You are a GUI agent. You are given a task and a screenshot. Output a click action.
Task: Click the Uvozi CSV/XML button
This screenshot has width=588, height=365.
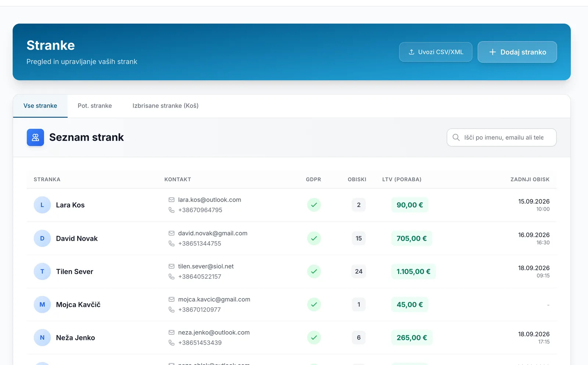435,52
